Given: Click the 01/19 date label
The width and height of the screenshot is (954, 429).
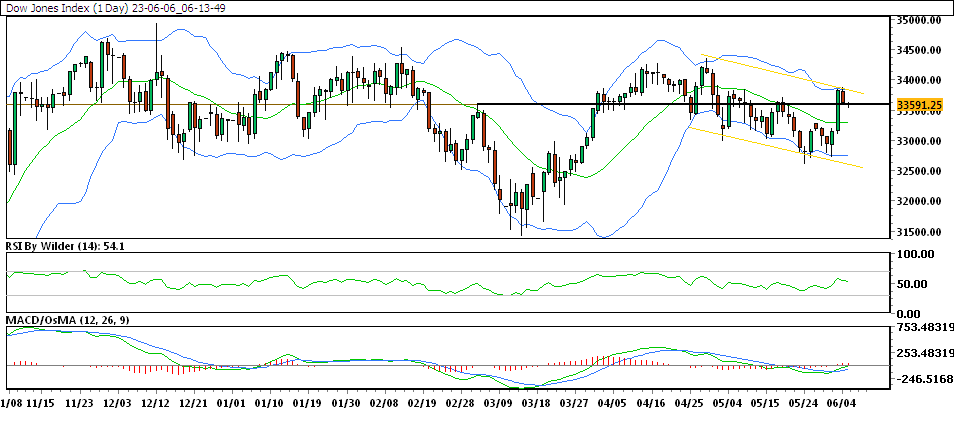Looking at the screenshot, I should [307, 403].
